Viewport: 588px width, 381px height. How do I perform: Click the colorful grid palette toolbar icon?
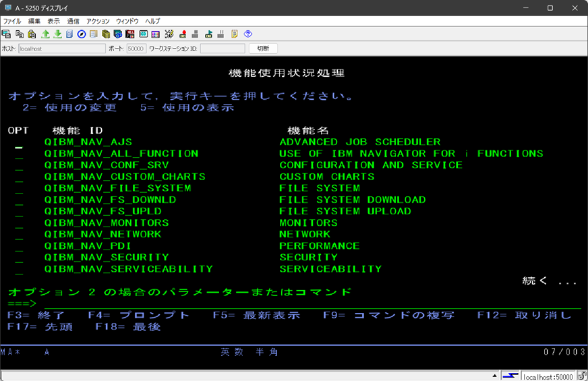155,34
